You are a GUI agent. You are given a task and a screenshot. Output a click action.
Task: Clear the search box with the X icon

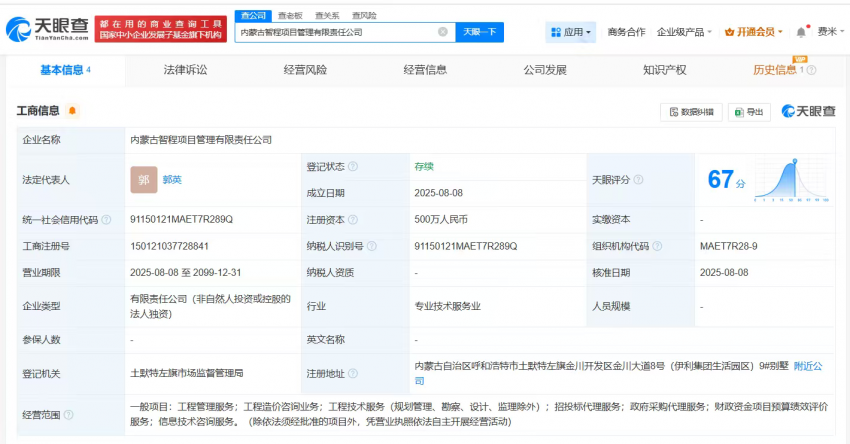(x=442, y=32)
